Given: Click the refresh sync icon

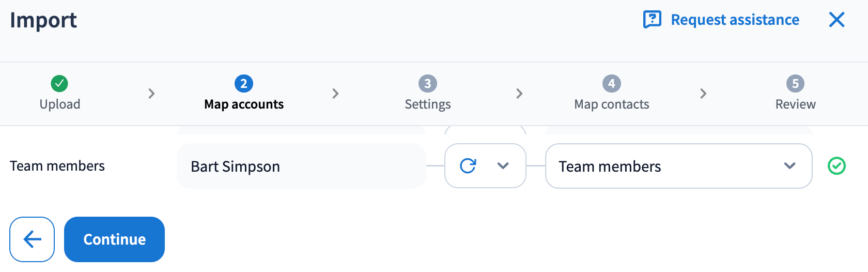Looking at the screenshot, I should [x=468, y=166].
